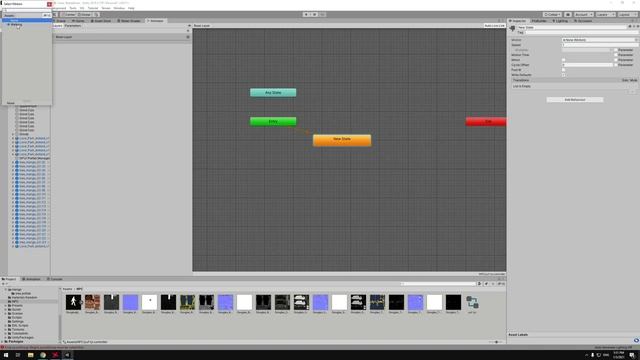Open the Layers dropdown in the toolbar
Screen dimensions: 640x360
605,15
